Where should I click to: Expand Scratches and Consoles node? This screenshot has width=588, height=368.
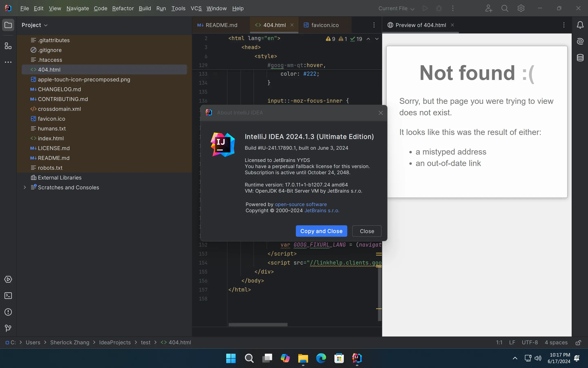24,187
